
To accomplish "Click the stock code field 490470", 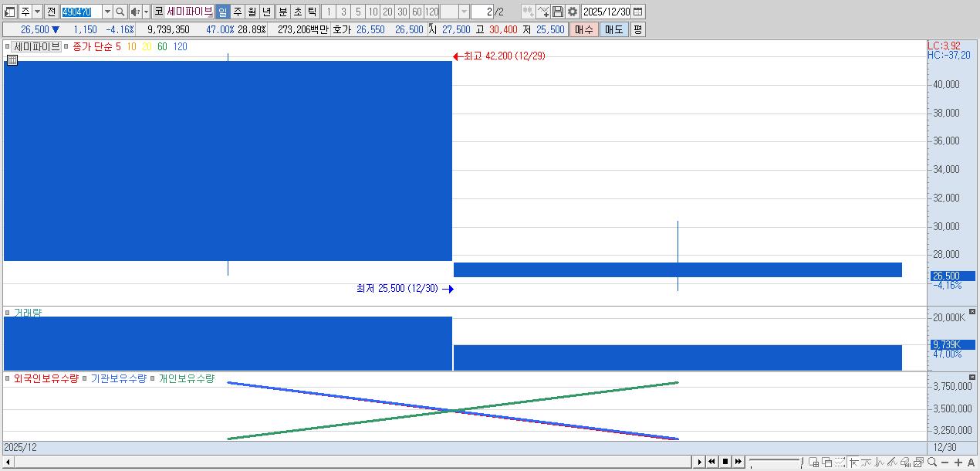I will [81, 12].
